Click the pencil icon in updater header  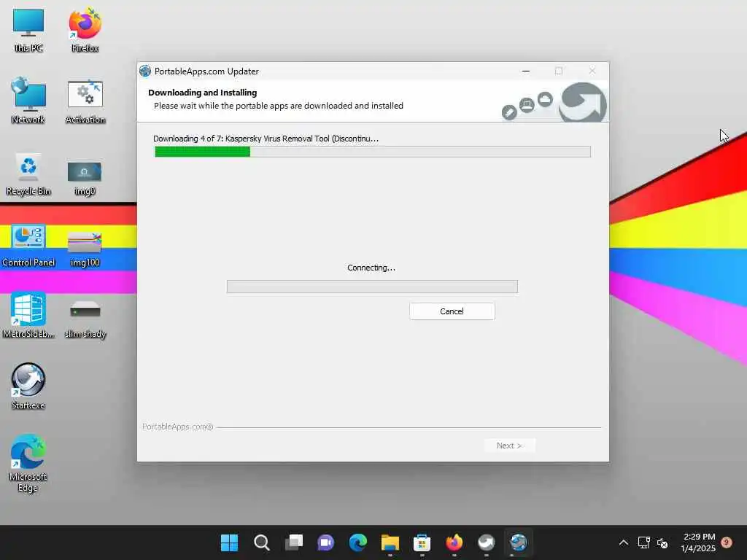coord(509,112)
